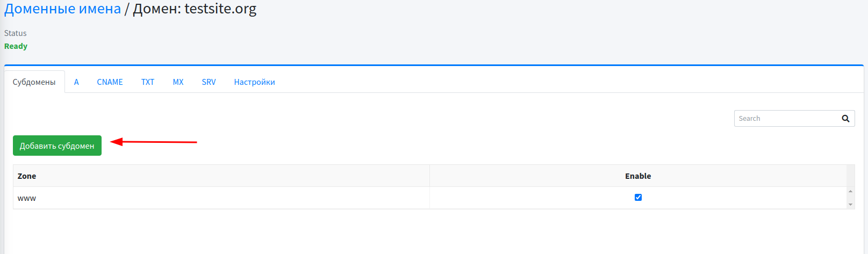Image resolution: width=868 pixels, height=254 pixels.
Task: Sort by the Zone column header
Action: [27, 176]
